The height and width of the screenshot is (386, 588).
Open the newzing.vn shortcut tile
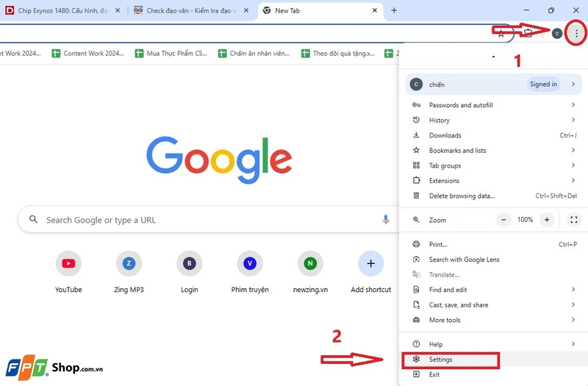pos(310,272)
